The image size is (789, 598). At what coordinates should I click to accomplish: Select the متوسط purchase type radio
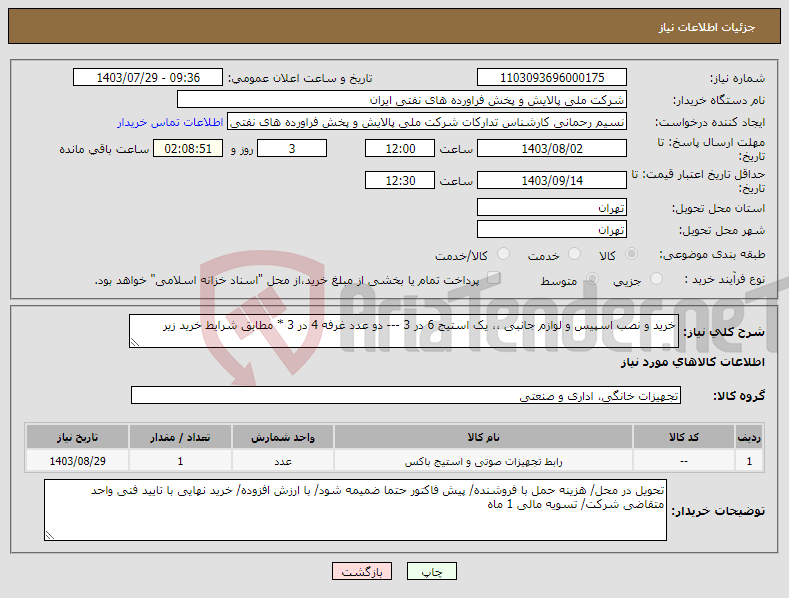592,279
